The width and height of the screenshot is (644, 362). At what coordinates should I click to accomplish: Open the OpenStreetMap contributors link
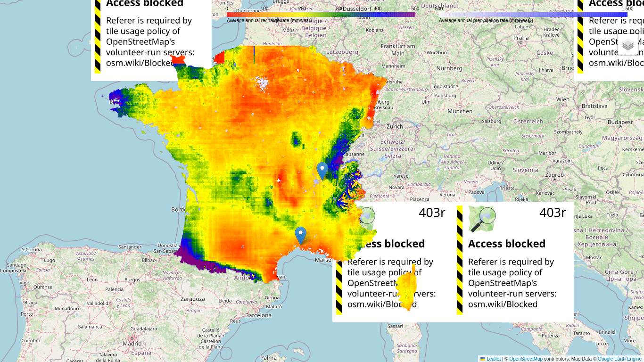(526, 359)
